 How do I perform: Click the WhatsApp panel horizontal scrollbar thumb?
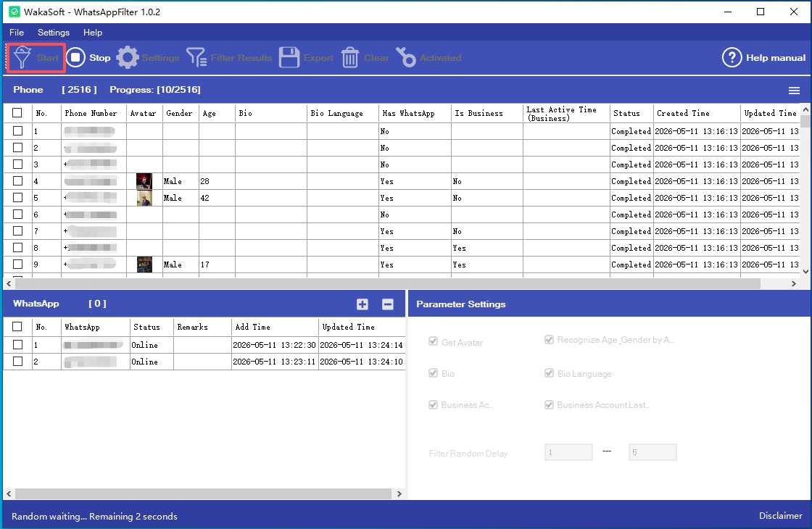coord(203,493)
